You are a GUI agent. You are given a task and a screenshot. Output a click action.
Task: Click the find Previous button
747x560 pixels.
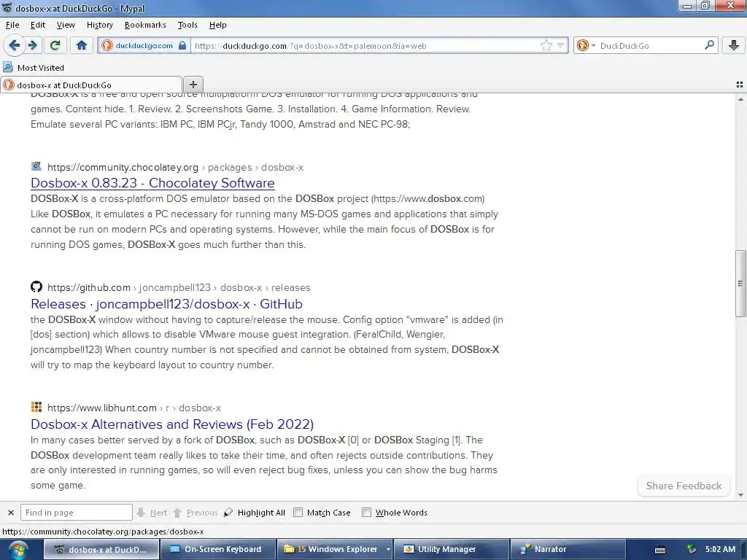196,513
